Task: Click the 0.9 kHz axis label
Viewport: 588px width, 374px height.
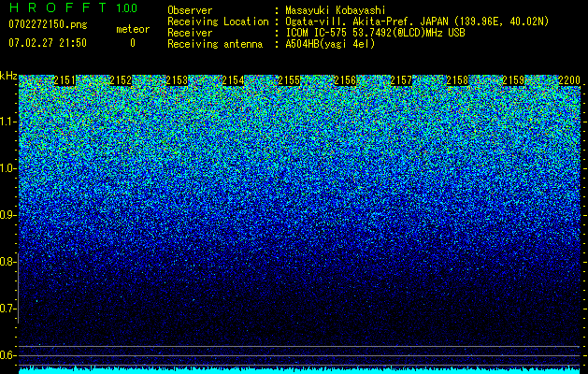Action: tap(8, 215)
